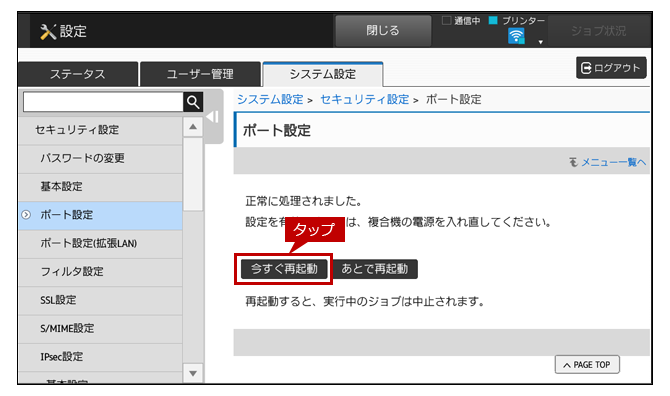Open SSL設定 in the sidebar

point(100,300)
